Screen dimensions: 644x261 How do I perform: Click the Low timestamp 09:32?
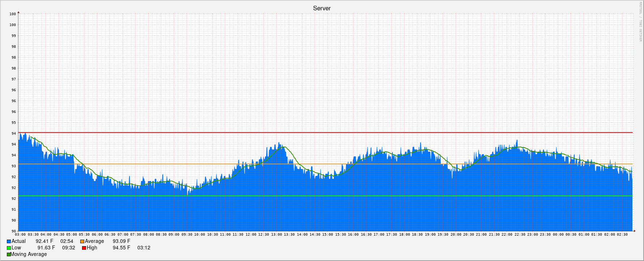point(68,248)
